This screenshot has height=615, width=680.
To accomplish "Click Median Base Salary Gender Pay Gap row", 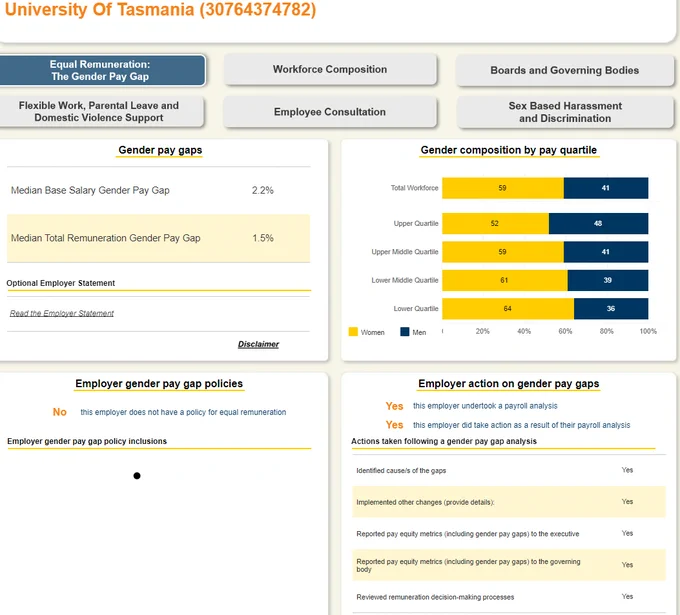I will point(158,190).
